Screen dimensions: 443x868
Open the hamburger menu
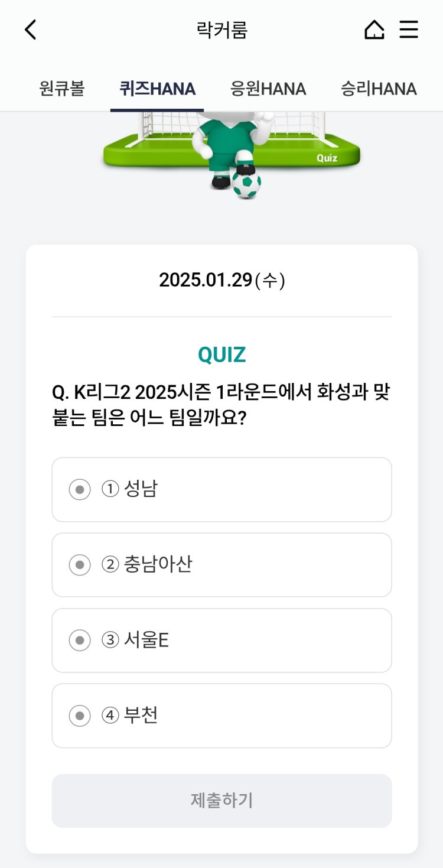coord(409,30)
